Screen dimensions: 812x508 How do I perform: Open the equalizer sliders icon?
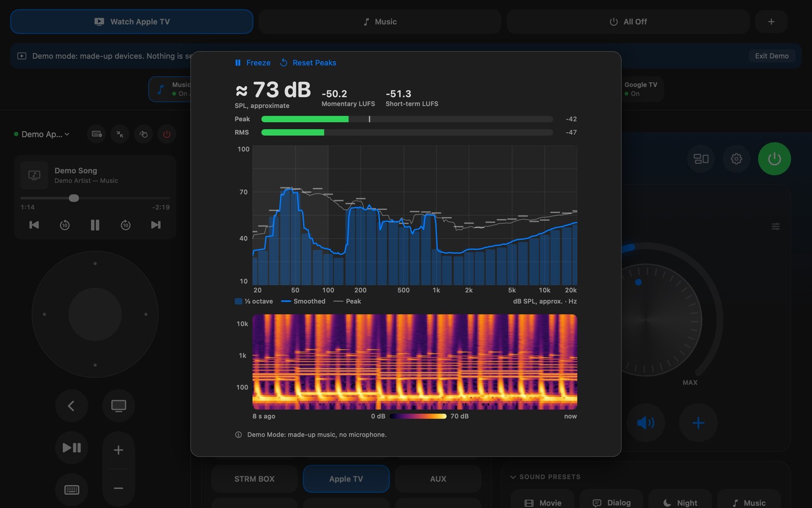point(775,226)
